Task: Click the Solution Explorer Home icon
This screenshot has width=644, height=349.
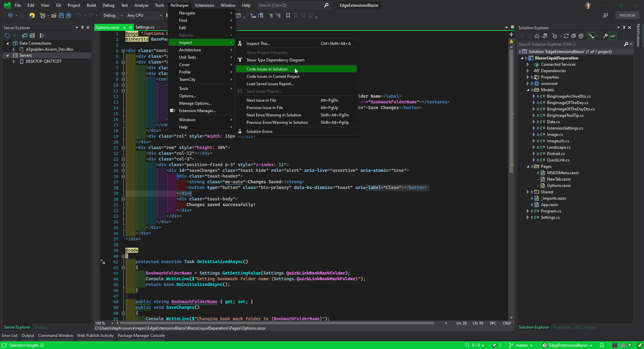Action: point(537,36)
